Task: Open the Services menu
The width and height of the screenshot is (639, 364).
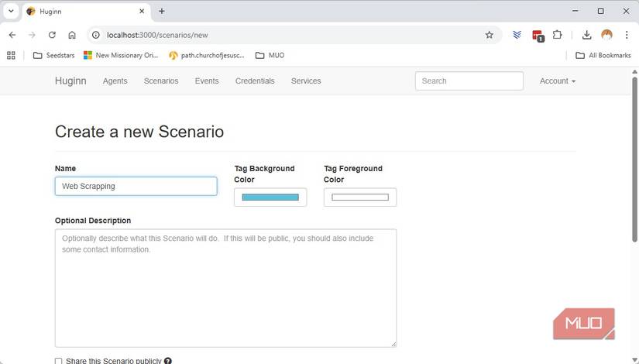Action: pyautogui.click(x=306, y=81)
